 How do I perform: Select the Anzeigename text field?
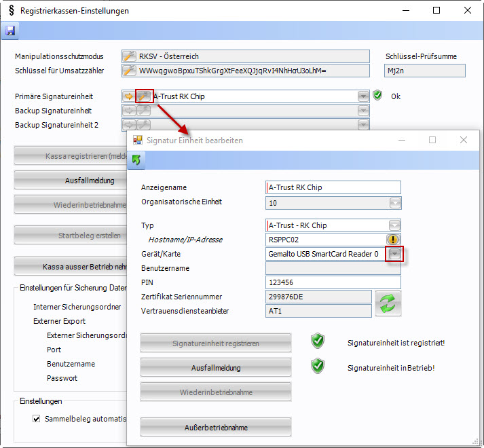[x=333, y=188]
